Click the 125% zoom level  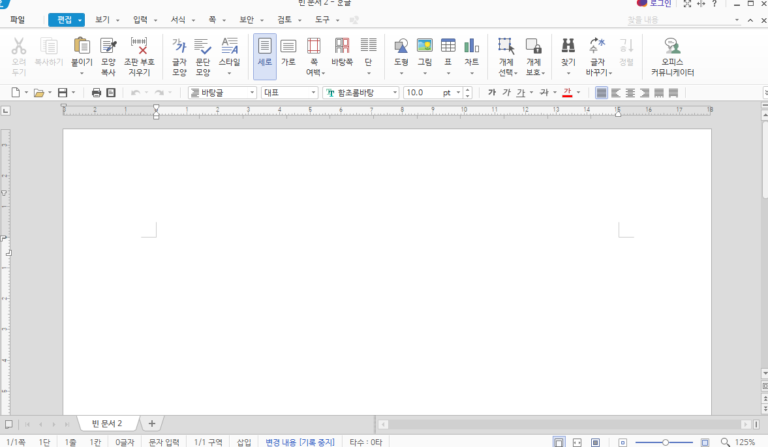(x=745, y=442)
